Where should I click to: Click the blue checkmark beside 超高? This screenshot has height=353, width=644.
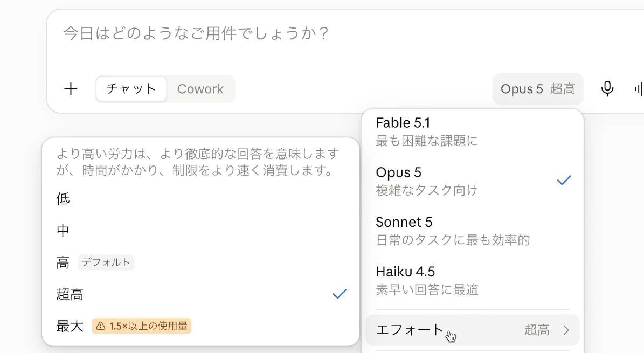340,294
